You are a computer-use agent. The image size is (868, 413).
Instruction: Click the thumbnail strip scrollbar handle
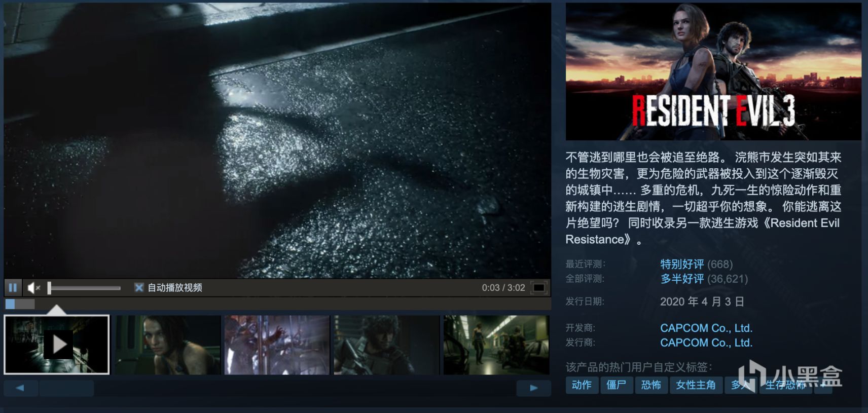pos(66,388)
